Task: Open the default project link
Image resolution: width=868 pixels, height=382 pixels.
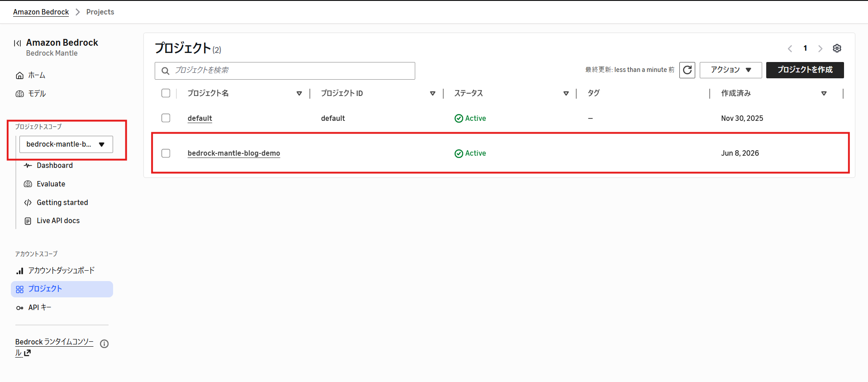Action: (200, 119)
